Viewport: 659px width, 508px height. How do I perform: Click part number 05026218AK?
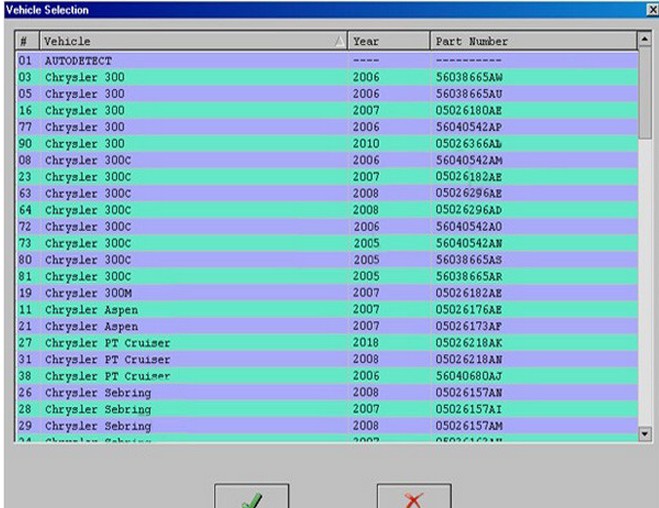(x=469, y=343)
